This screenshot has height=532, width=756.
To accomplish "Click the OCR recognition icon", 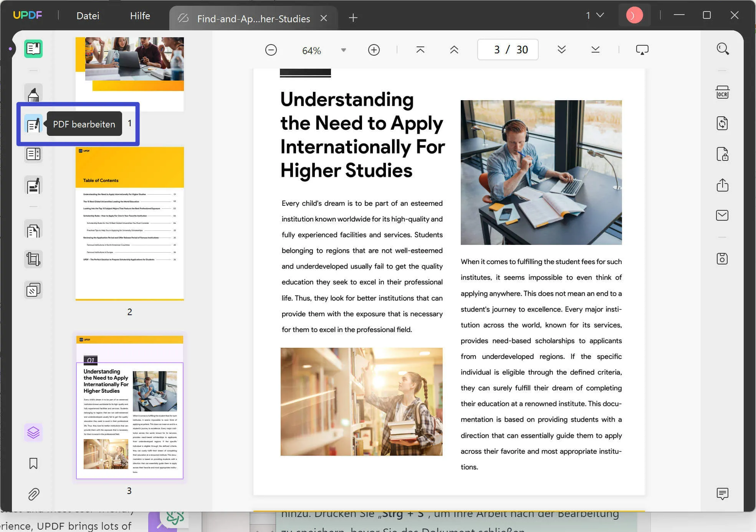I will point(722,91).
